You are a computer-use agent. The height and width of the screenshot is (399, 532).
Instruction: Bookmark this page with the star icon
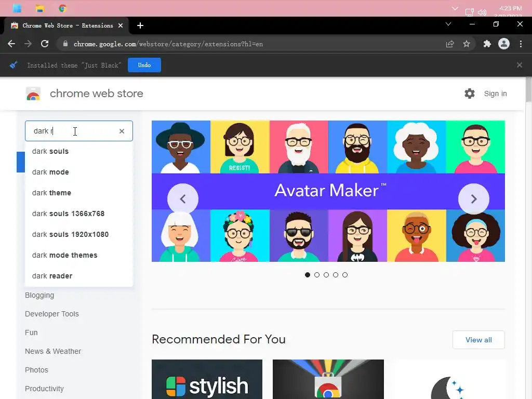pos(467,44)
